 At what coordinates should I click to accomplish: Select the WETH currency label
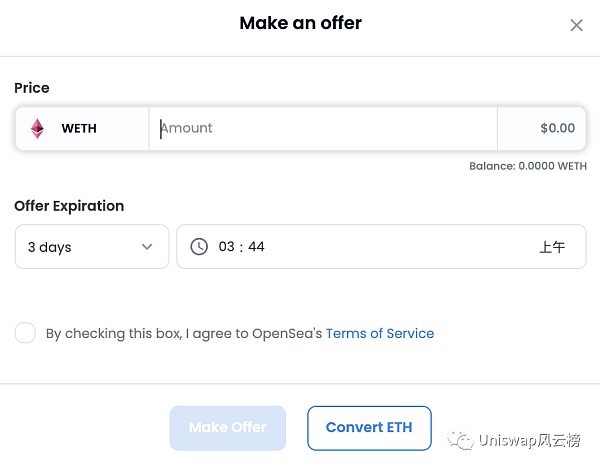(x=79, y=129)
